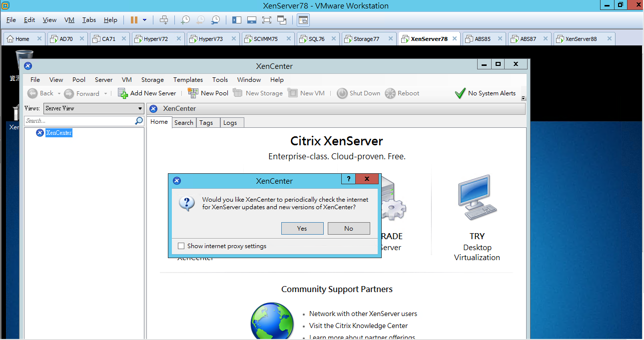Open the VMware Edit menu
The height and width of the screenshot is (340, 644).
pyautogui.click(x=29, y=20)
